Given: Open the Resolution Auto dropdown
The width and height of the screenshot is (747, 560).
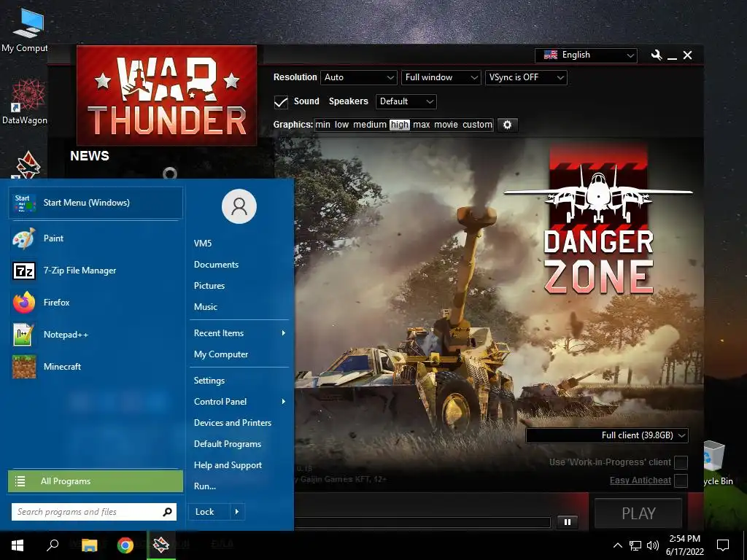Looking at the screenshot, I should (359, 77).
